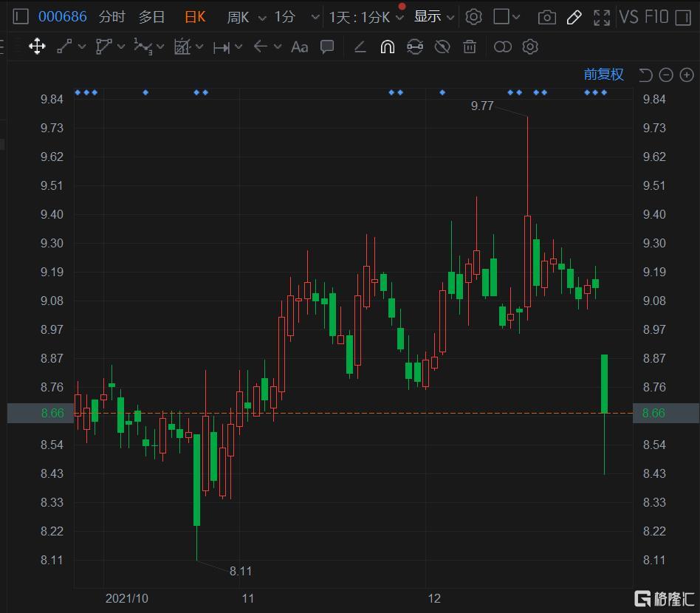Click the candle with 9.77 high wick
Image resolution: width=700 pixels, height=613 pixels.
point(527,261)
